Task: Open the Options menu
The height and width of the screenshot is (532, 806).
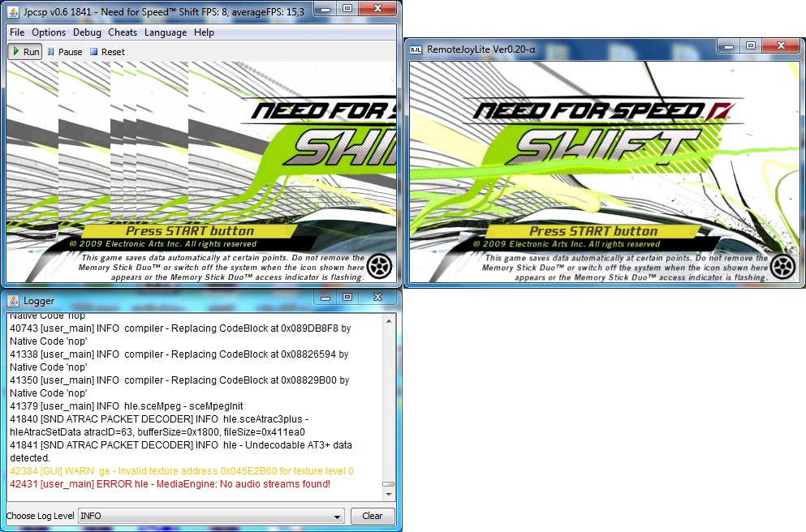Action: click(x=49, y=32)
